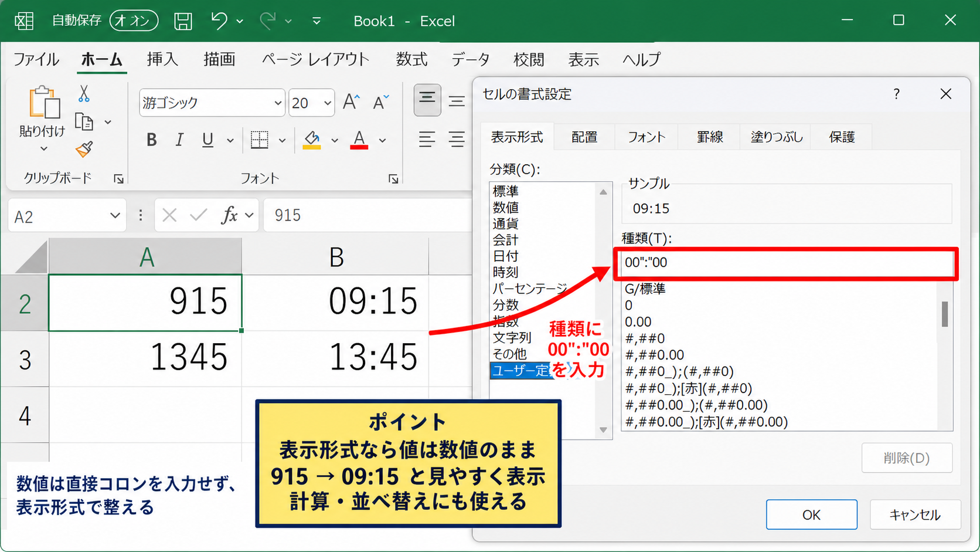This screenshot has height=552, width=980.
Task: Click the Paste clipboard icon
Action: click(x=43, y=102)
